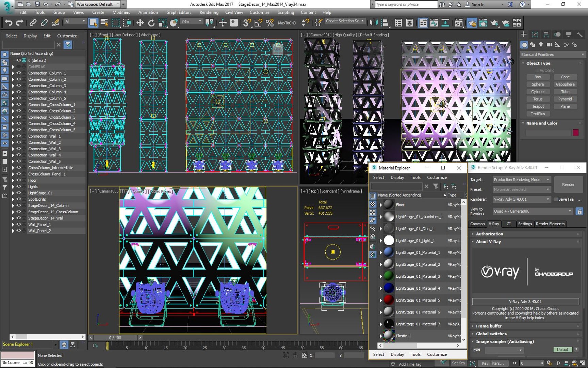
Task: Toggle the lock view to render button
Action: [x=579, y=211]
